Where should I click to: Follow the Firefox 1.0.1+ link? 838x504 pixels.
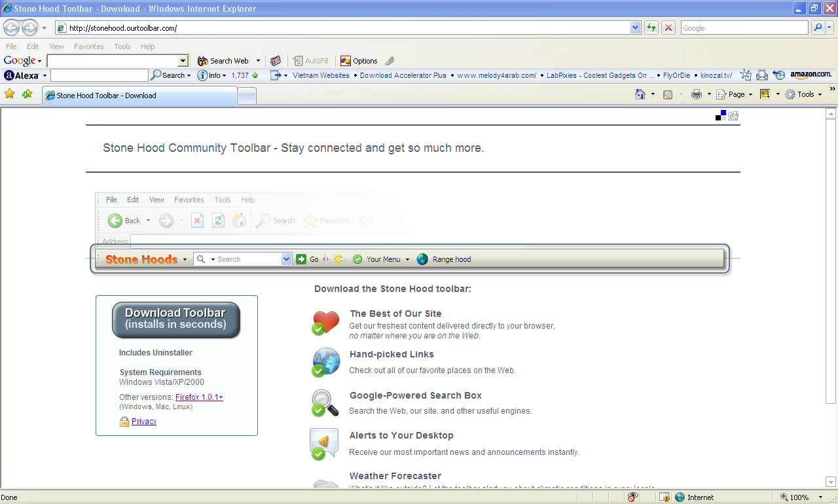coord(199,397)
